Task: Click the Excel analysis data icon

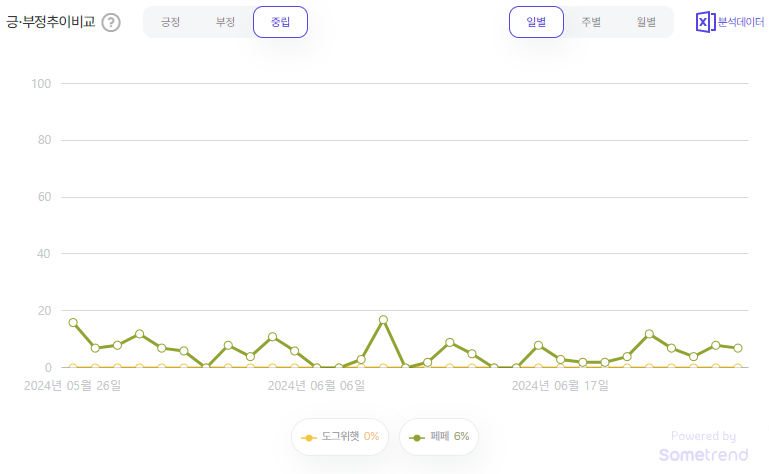Action: pos(705,22)
